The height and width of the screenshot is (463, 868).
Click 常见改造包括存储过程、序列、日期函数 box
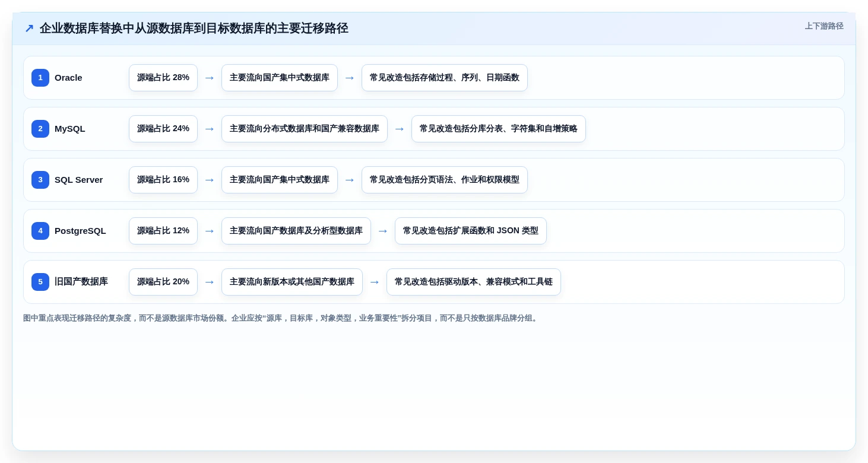tap(445, 78)
